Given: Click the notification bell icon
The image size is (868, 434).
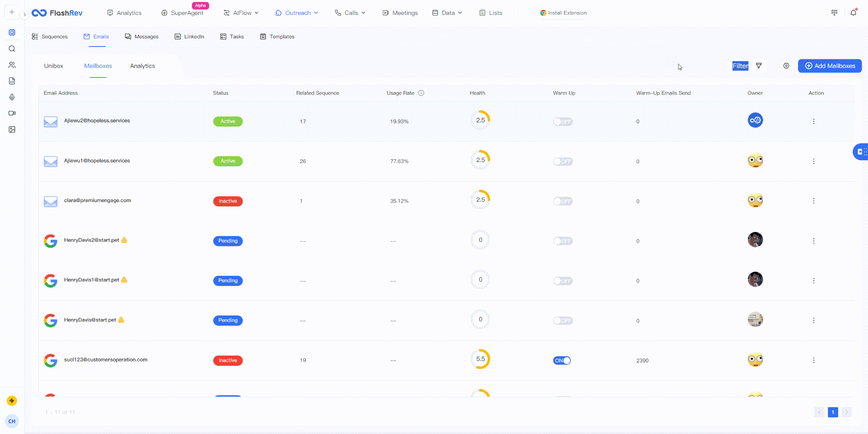Looking at the screenshot, I should 853,13.
